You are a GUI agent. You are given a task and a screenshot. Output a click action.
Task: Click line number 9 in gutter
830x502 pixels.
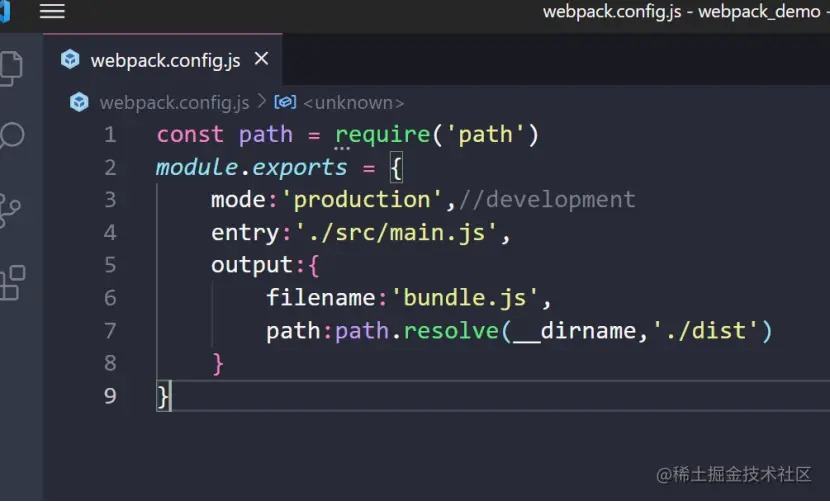click(x=110, y=396)
